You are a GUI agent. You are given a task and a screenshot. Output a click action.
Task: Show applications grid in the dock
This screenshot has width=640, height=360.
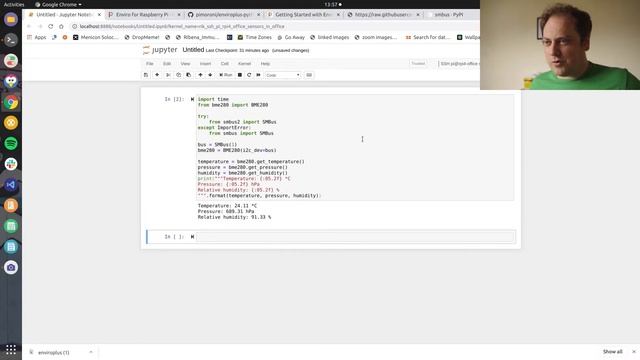tap(11, 349)
